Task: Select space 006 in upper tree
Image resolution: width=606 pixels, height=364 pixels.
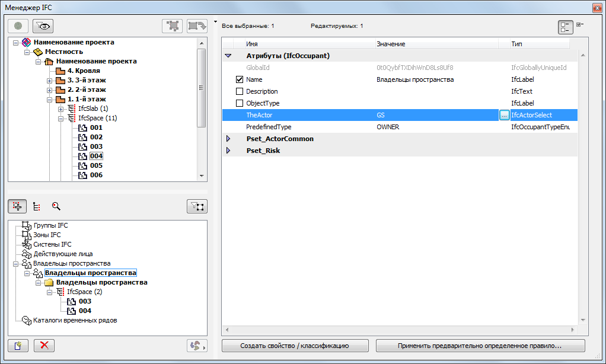Action: point(96,175)
